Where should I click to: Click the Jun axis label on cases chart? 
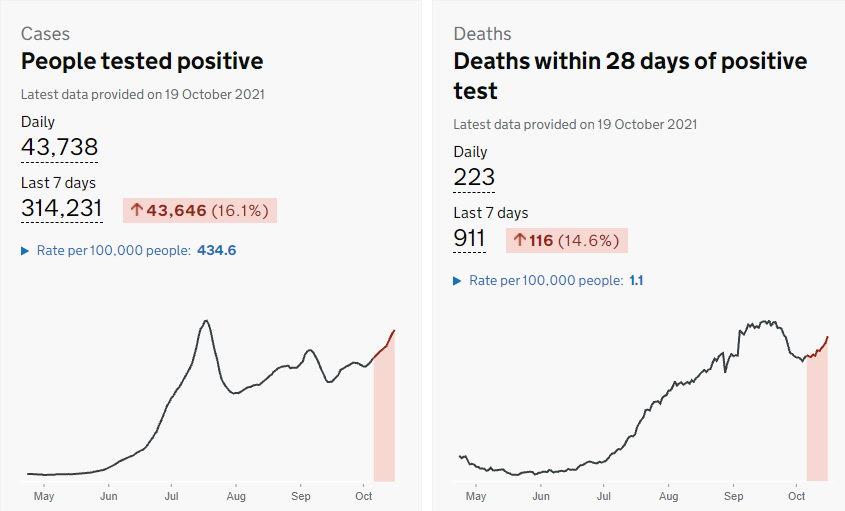click(x=109, y=496)
